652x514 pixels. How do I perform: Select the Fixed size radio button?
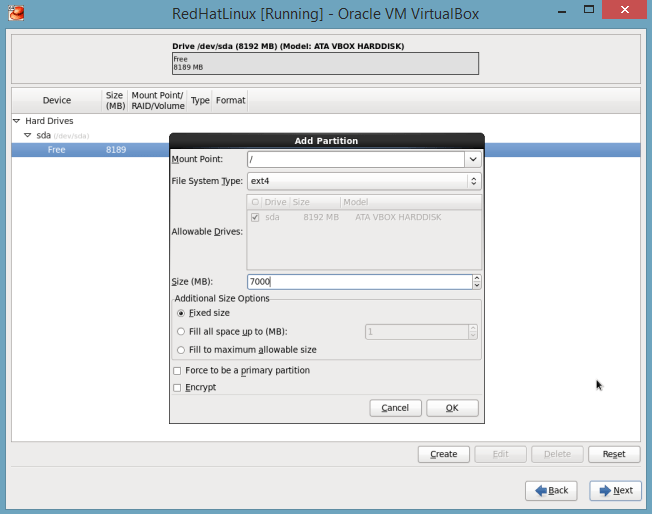click(180, 313)
